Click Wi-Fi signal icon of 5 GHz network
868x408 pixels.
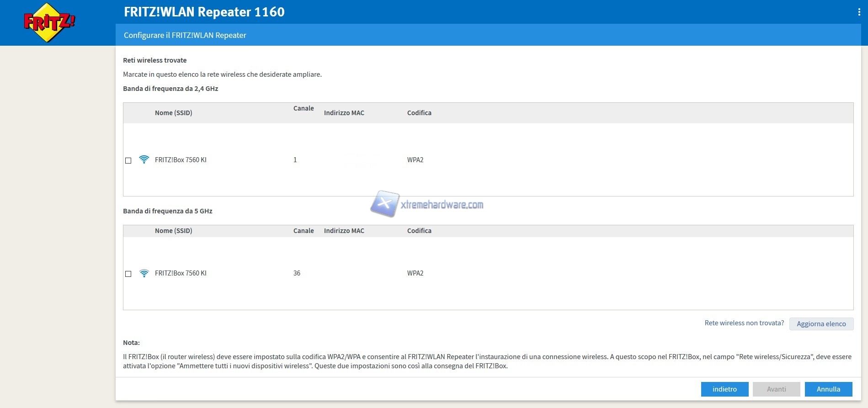tap(144, 273)
